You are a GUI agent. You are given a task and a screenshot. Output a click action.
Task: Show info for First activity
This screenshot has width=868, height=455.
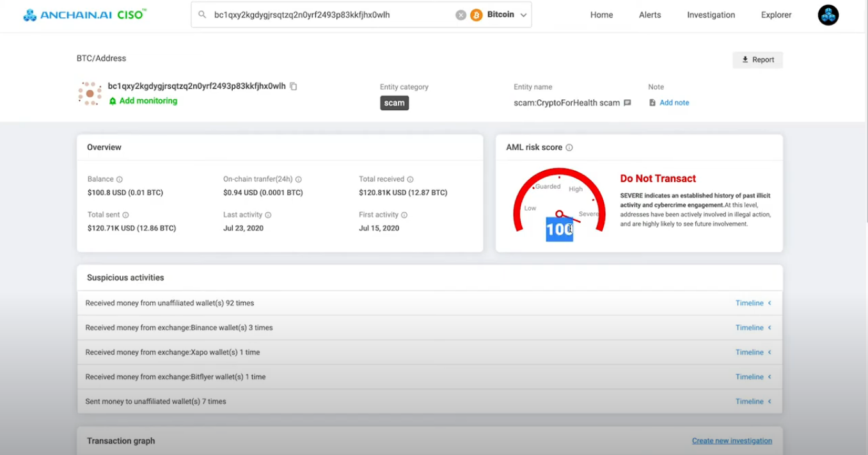pos(404,215)
